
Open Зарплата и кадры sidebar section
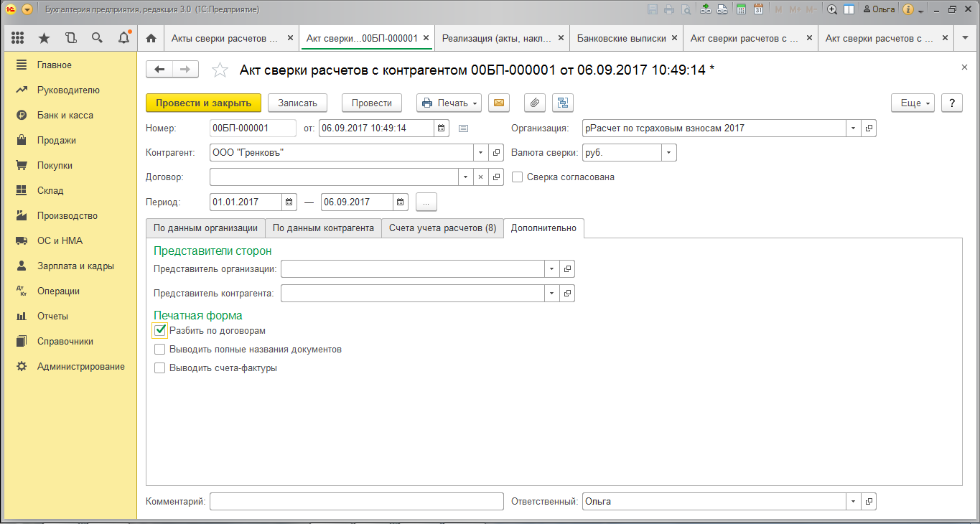tap(75, 266)
